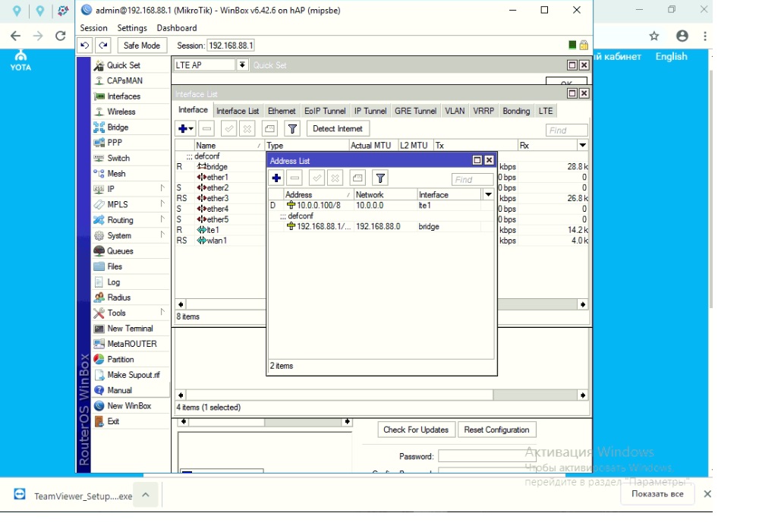Click Check For Updates button
Image resolution: width=759 pixels, height=532 pixels.
tap(416, 430)
